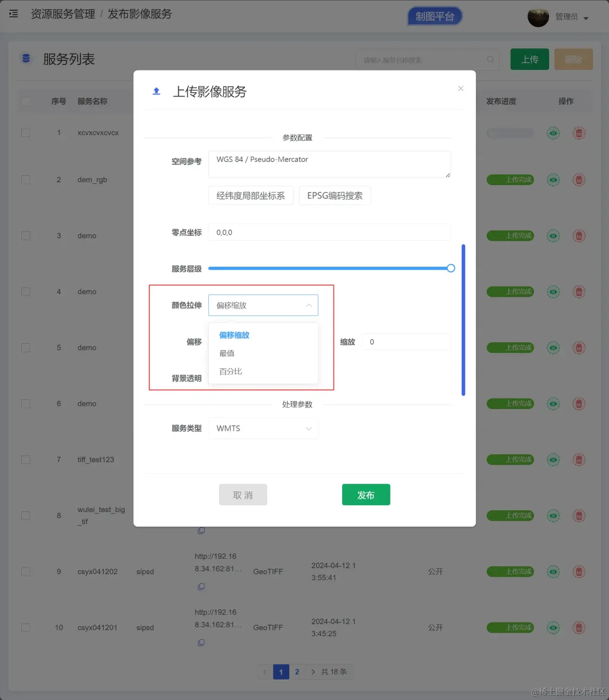The width and height of the screenshot is (609, 700).
Task: Click the 空间参考 text area
Action: pyautogui.click(x=329, y=164)
